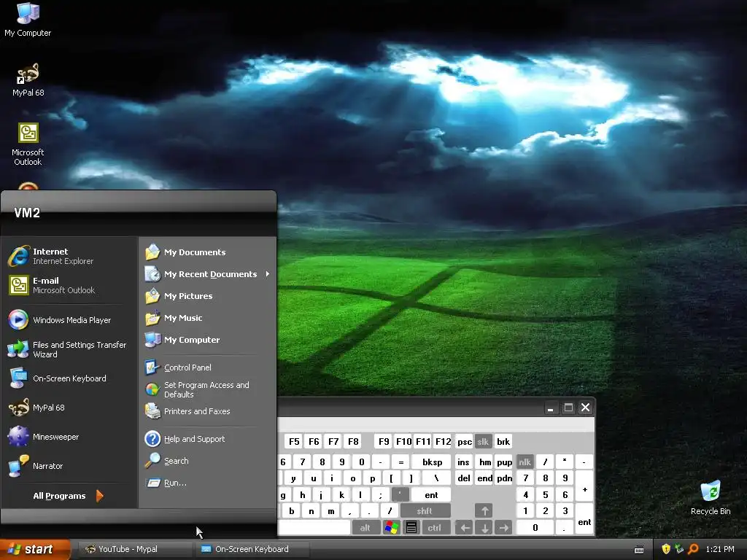Viewport: 747px width, 560px height.
Task: Click the up arrow key on On-Screen Keyboard
Action: pyautogui.click(x=484, y=511)
